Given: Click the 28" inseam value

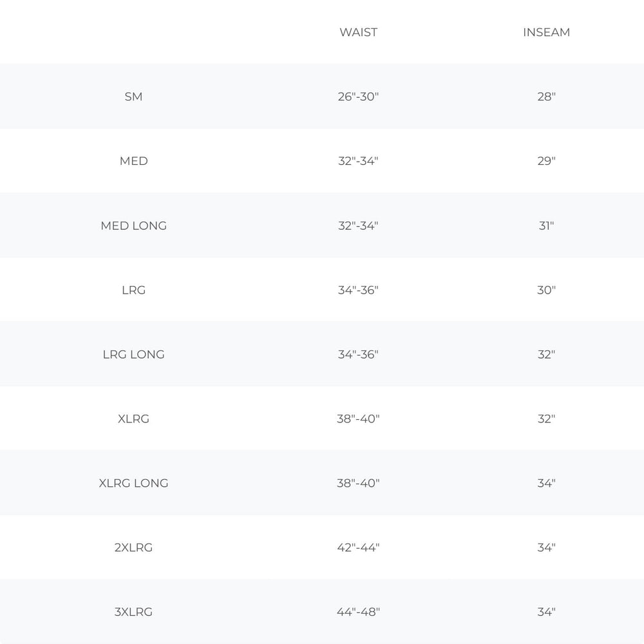Looking at the screenshot, I should point(546,97).
